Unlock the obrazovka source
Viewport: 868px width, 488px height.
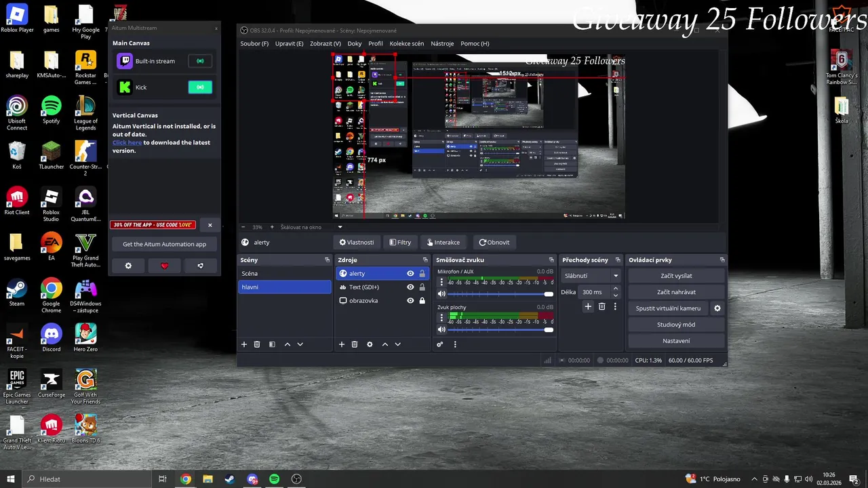[x=422, y=301]
